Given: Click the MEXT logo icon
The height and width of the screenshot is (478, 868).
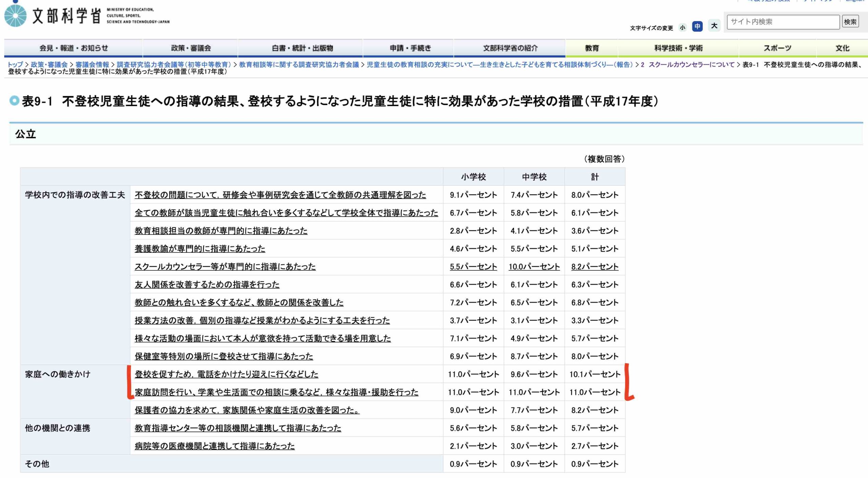Looking at the screenshot, I should click(x=16, y=16).
